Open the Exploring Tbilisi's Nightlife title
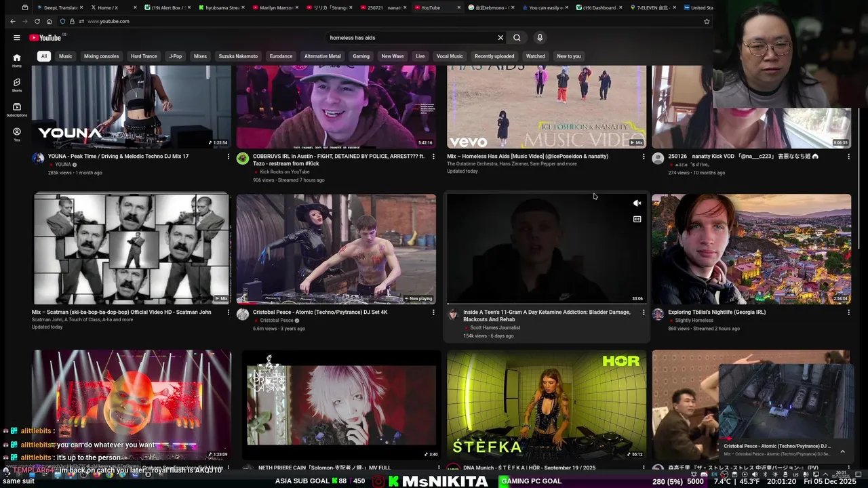This screenshot has width=868, height=488. (717, 312)
